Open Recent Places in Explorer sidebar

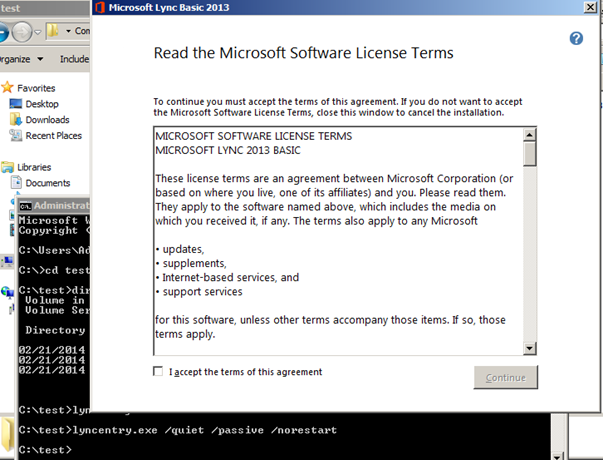[x=53, y=135]
